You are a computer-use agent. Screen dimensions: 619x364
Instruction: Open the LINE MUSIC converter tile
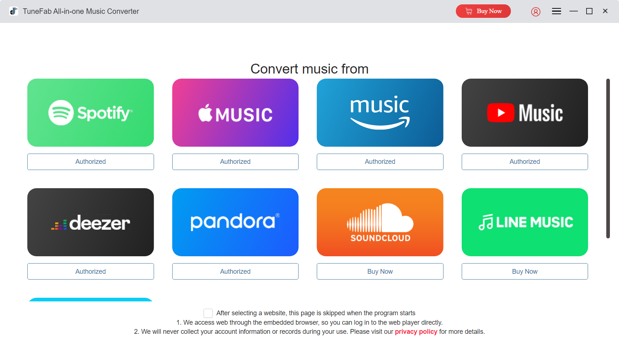tap(524, 222)
